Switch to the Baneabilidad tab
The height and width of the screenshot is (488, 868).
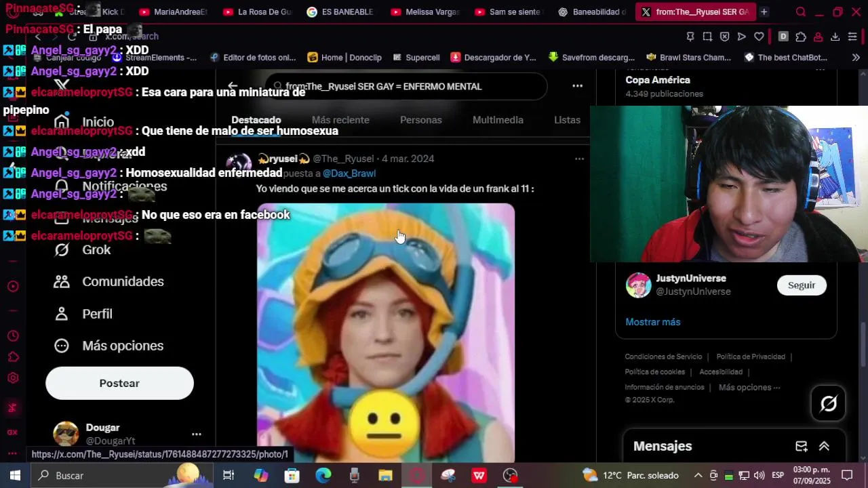click(x=593, y=12)
